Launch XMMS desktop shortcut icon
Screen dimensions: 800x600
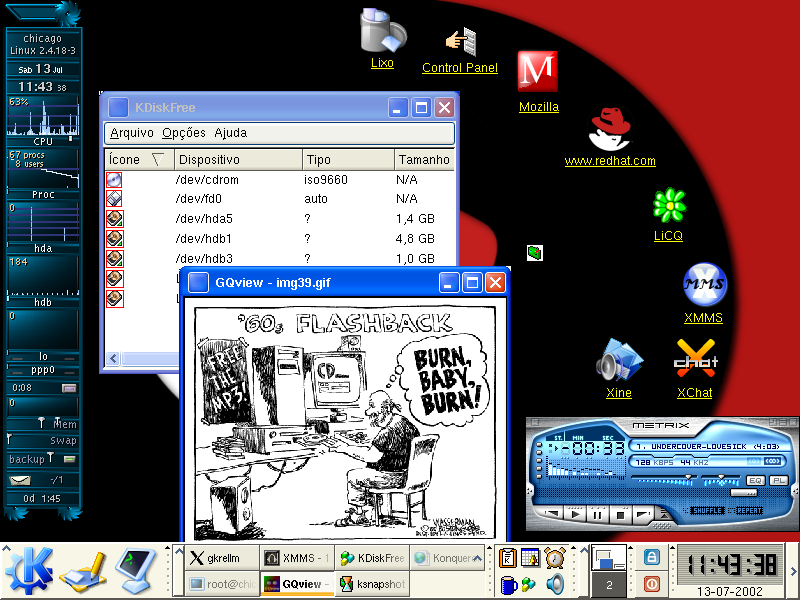click(x=705, y=284)
